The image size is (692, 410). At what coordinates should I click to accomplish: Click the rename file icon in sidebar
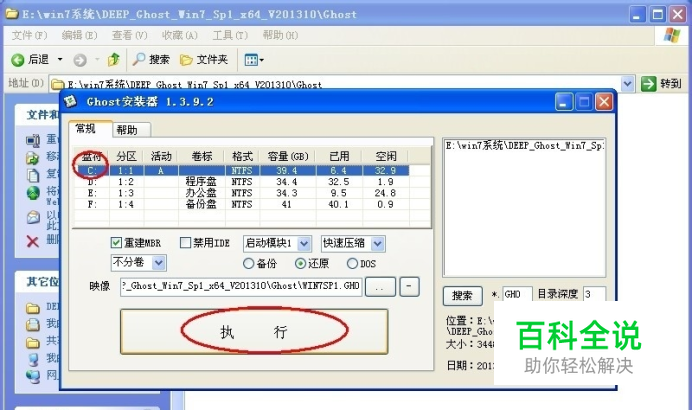click(33, 140)
